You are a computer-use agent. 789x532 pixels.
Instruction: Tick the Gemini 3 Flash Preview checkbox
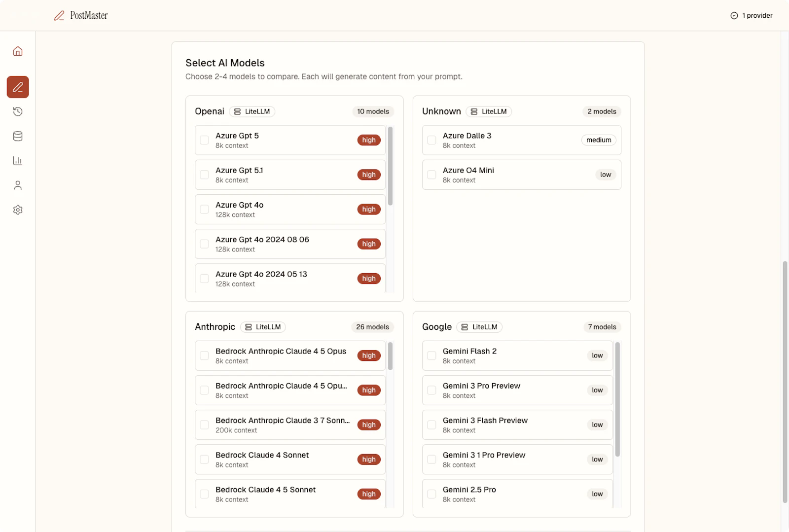point(431,425)
